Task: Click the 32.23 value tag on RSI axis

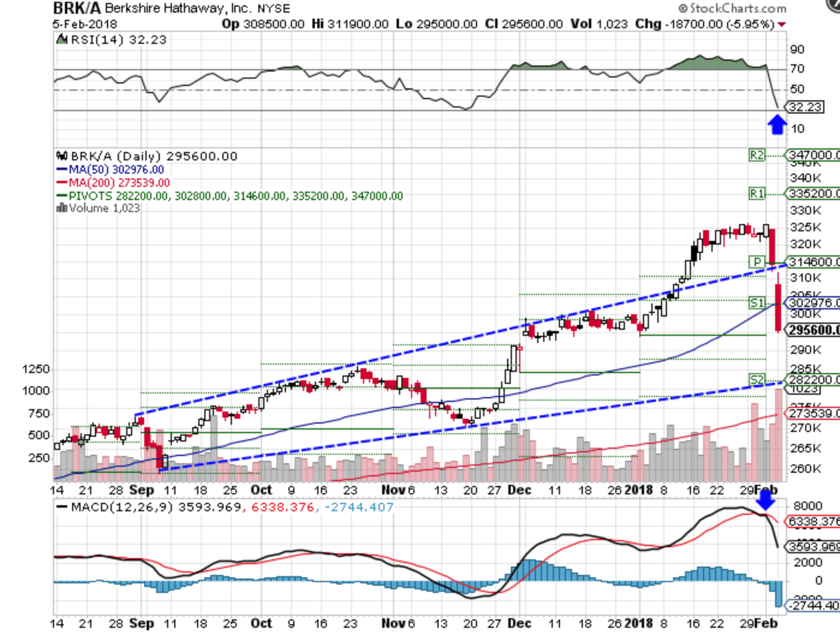Action: (805, 107)
